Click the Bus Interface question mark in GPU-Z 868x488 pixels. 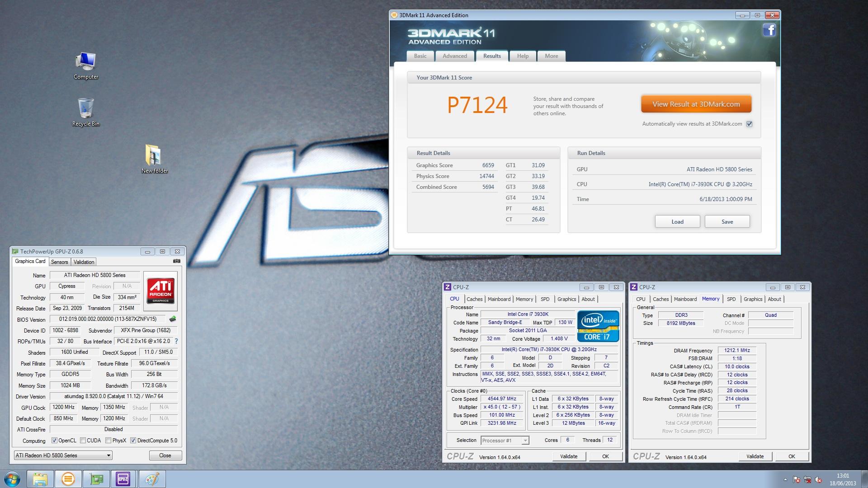[176, 341]
